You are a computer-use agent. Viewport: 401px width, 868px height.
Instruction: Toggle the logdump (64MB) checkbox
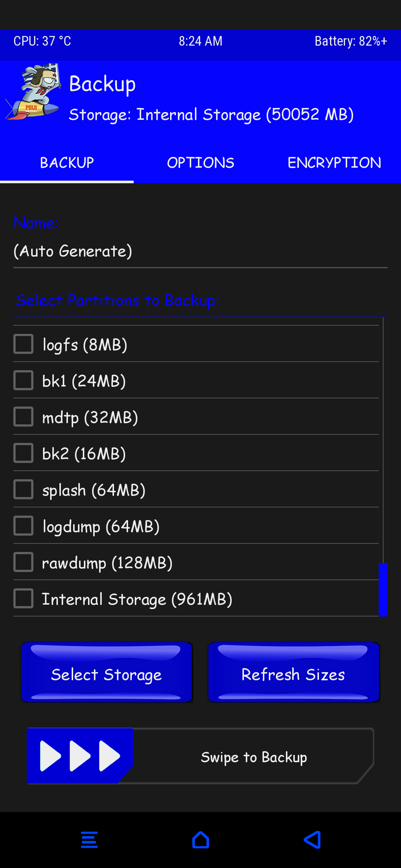coord(23,526)
